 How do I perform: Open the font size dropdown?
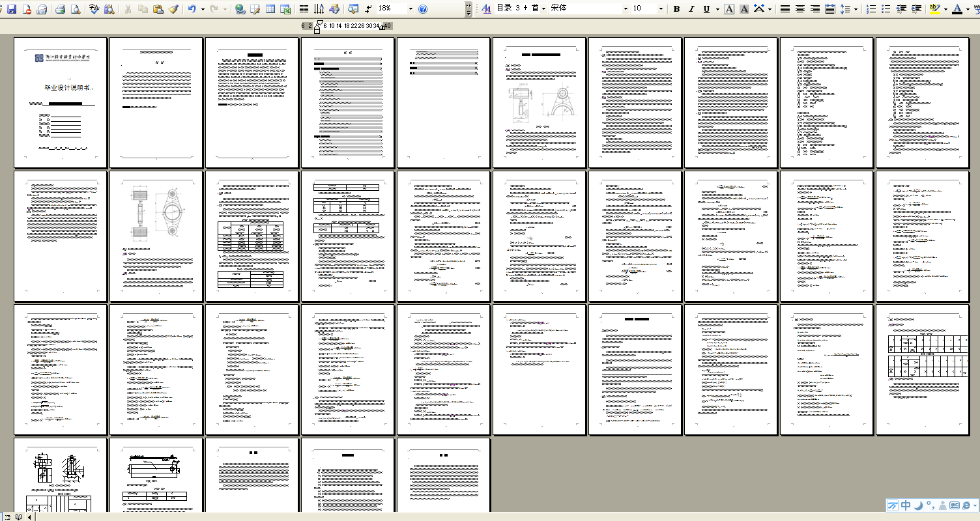[661, 8]
